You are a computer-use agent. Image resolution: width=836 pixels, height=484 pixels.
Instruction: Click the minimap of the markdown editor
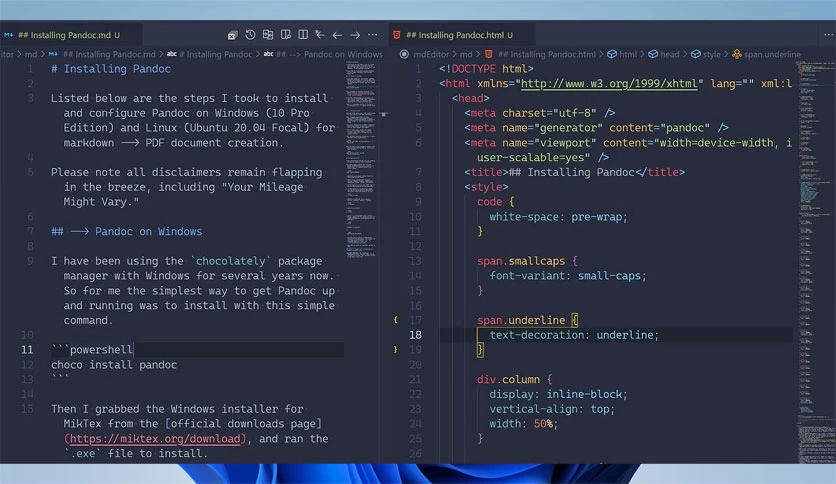[x=361, y=160]
